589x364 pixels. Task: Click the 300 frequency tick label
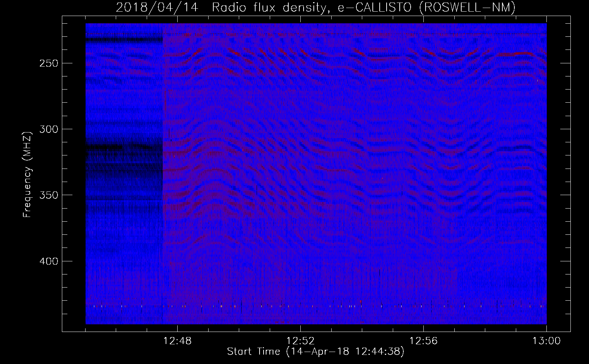[x=48, y=129]
